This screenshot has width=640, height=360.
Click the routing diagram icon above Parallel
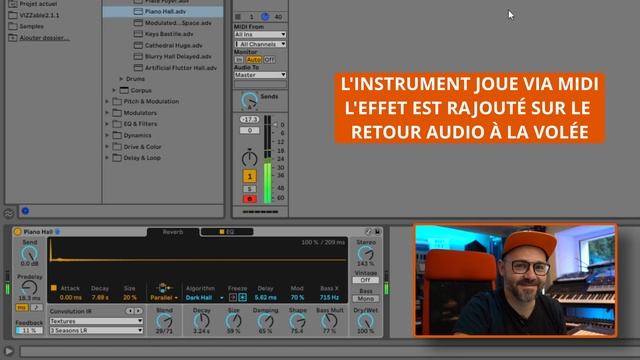click(163, 287)
